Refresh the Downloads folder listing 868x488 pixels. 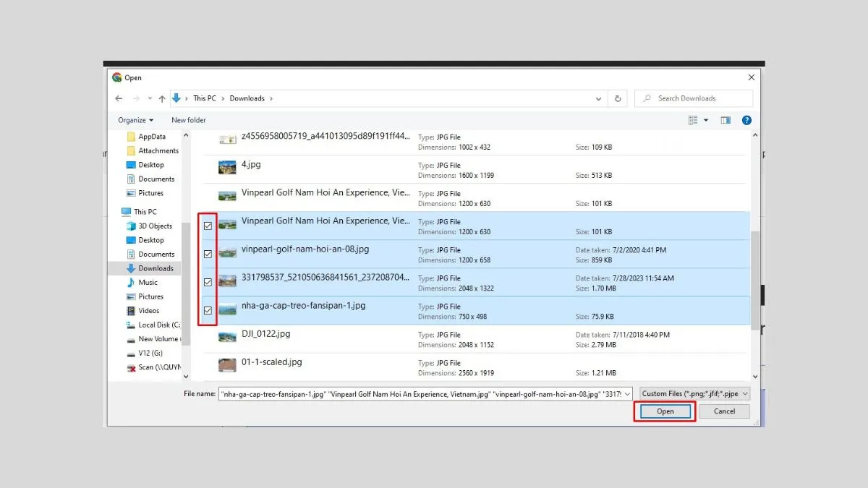(617, 98)
